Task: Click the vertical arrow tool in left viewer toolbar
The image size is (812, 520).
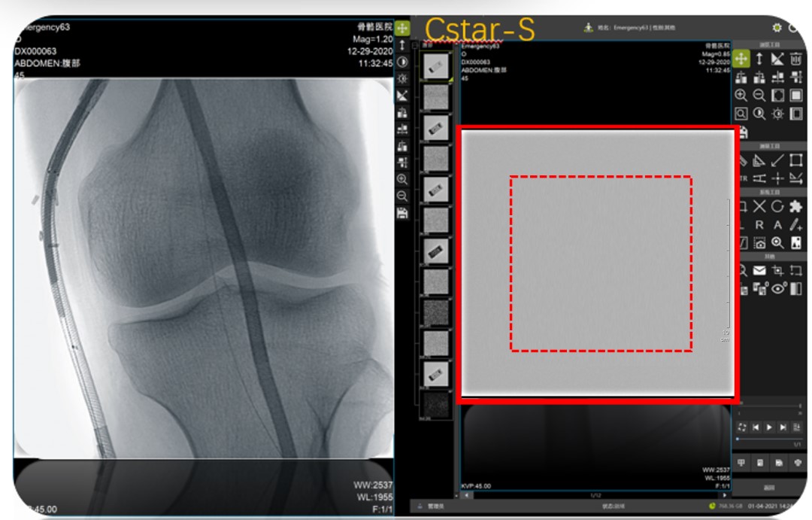Action: (402, 45)
